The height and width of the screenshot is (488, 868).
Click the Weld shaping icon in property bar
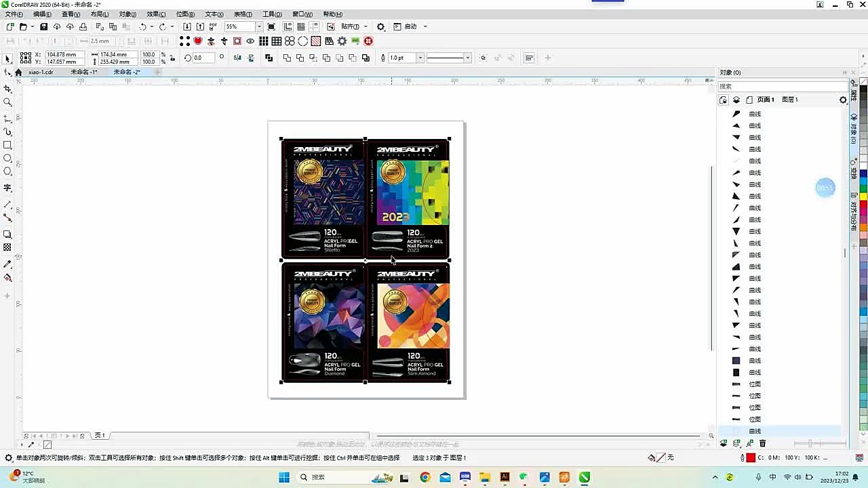287,58
